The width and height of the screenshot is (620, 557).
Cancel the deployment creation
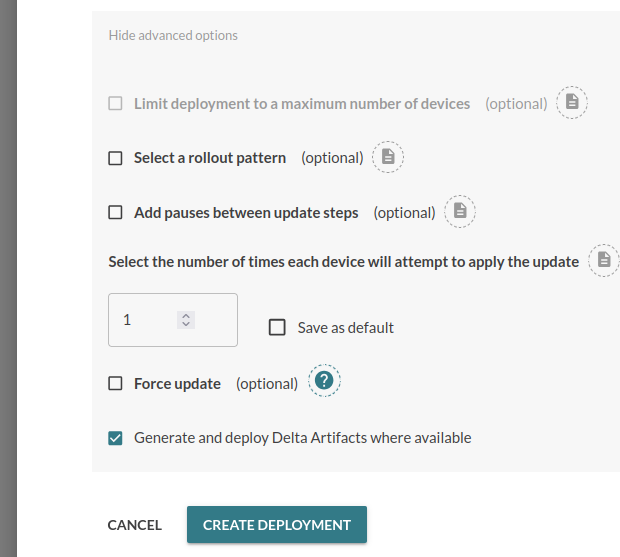pyautogui.click(x=135, y=525)
